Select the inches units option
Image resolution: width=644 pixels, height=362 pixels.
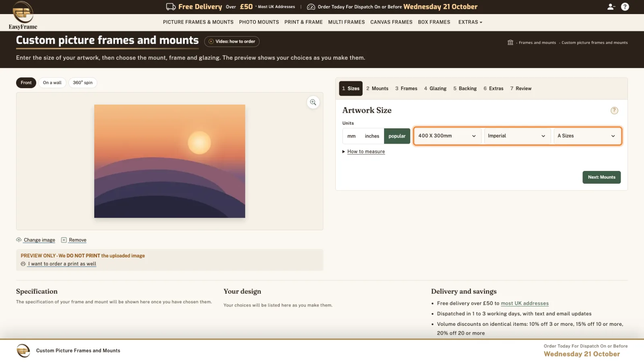[x=372, y=136]
